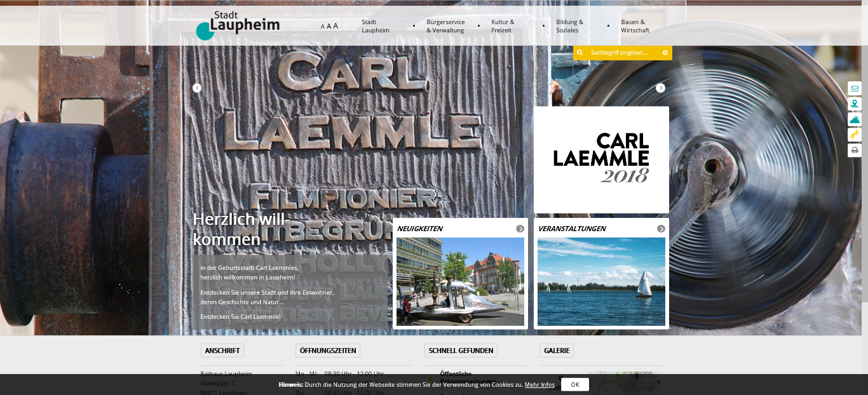Click the Öffnungszeiten section button
The width and height of the screenshot is (868, 395).
pyautogui.click(x=328, y=351)
